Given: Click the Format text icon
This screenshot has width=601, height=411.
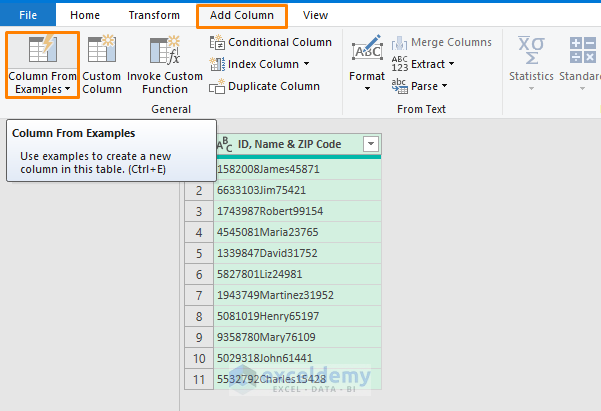Looking at the screenshot, I should 366,50.
